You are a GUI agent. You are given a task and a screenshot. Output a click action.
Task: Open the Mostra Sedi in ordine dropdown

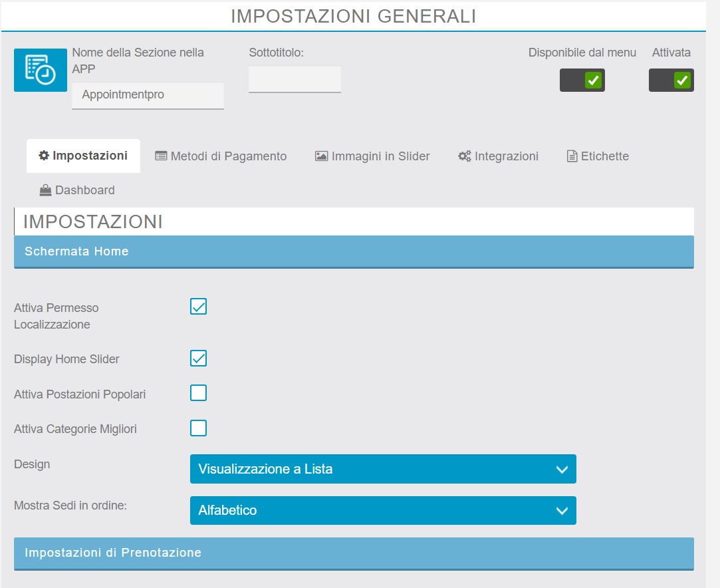[x=383, y=510]
